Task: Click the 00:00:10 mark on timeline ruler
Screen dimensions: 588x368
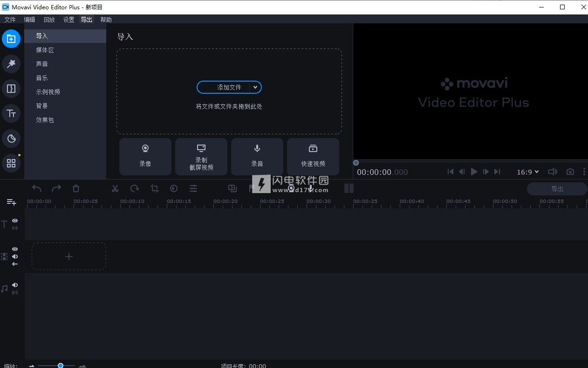Action: [132, 201]
